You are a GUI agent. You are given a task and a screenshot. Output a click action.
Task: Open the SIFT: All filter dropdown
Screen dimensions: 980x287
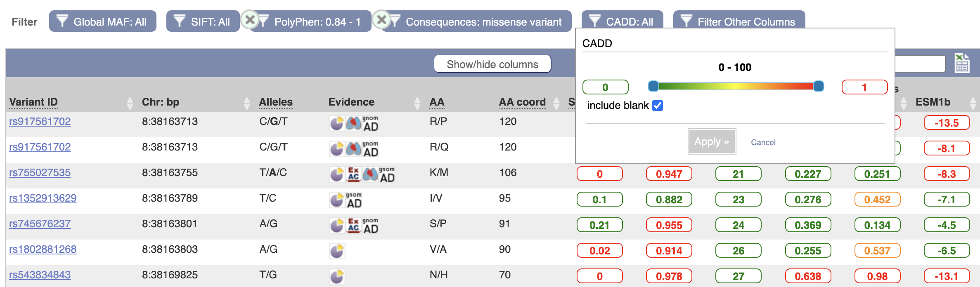click(203, 21)
